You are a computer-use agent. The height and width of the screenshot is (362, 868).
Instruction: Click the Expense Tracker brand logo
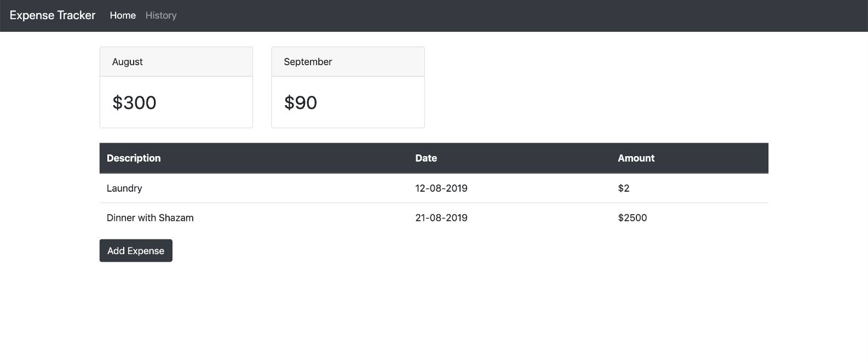click(x=52, y=15)
